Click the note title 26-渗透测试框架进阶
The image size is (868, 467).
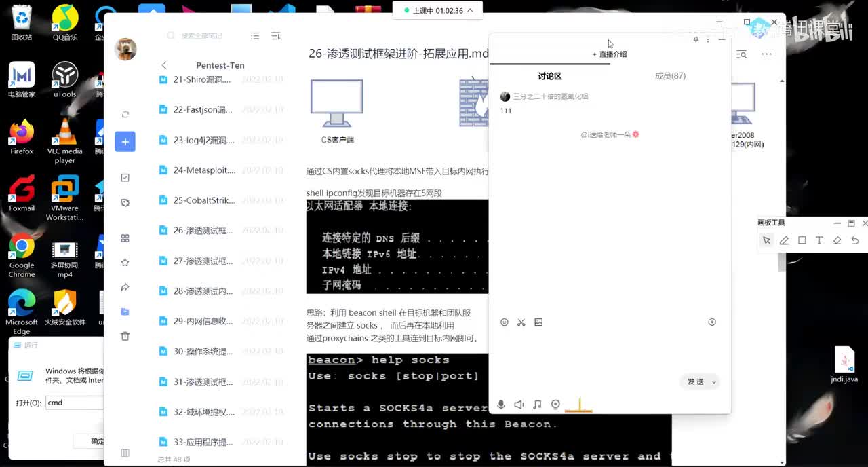click(x=398, y=53)
